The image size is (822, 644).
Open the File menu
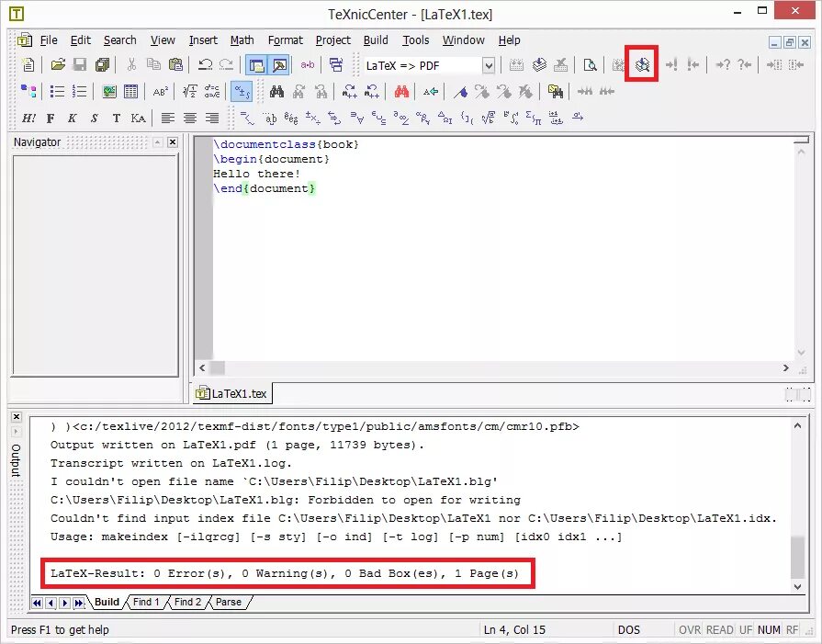tap(49, 40)
